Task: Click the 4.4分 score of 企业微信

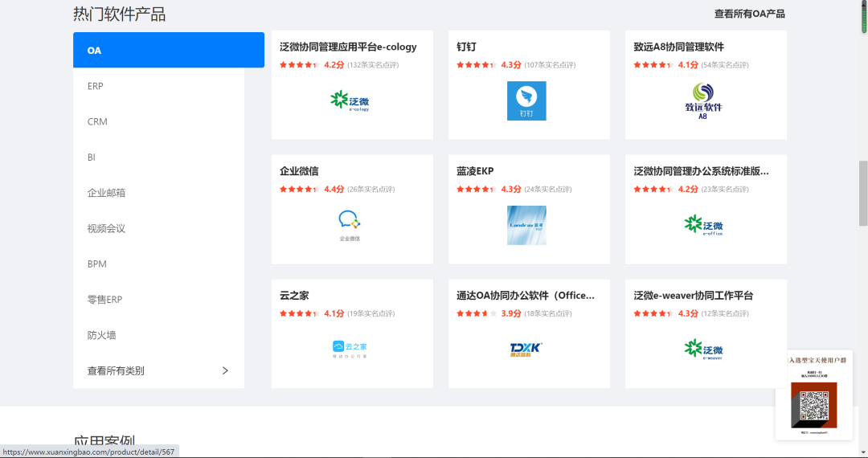Action: point(334,189)
